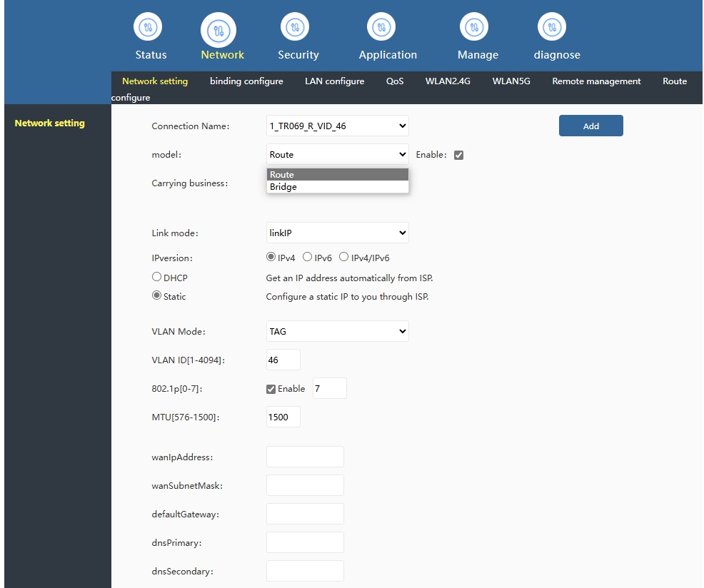Expand the VLAN Mode dropdown
Image resolution: width=704 pixels, height=588 pixels.
coord(337,331)
